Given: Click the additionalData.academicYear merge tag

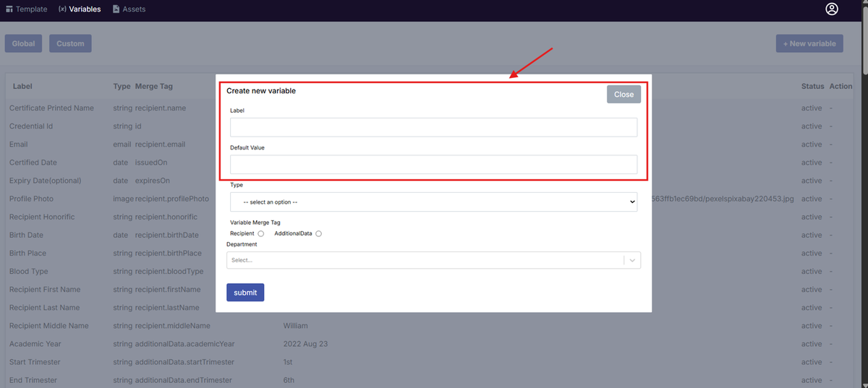Looking at the screenshot, I should (184, 344).
